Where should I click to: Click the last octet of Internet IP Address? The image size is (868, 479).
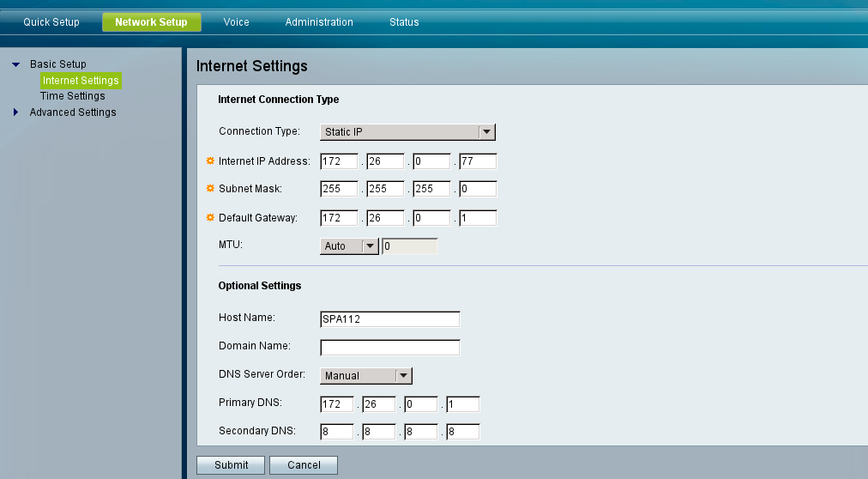click(x=478, y=161)
